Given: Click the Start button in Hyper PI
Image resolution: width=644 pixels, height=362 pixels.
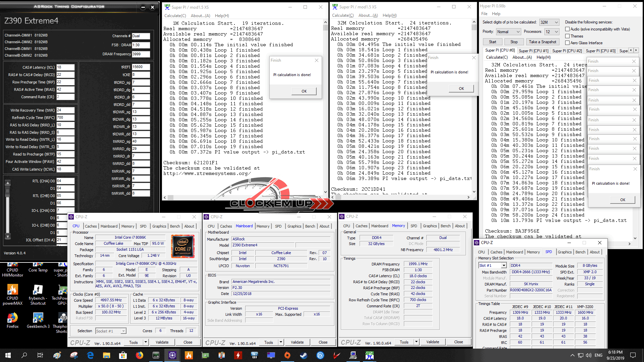Looking at the screenshot, I should pos(492,42).
